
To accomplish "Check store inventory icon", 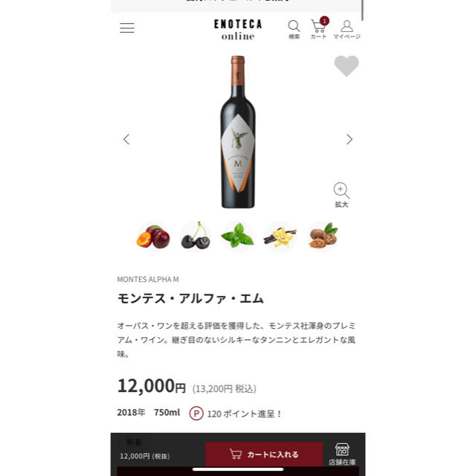I will pos(342,454).
